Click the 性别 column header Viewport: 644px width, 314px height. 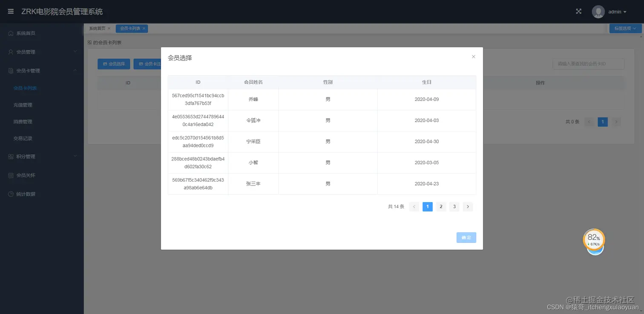tap(328, 82)
